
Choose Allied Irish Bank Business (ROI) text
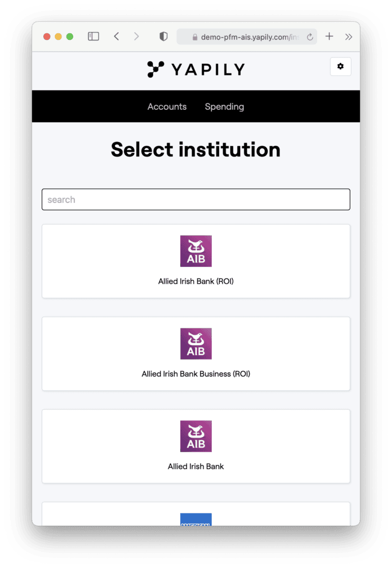[x=196, y=374]
